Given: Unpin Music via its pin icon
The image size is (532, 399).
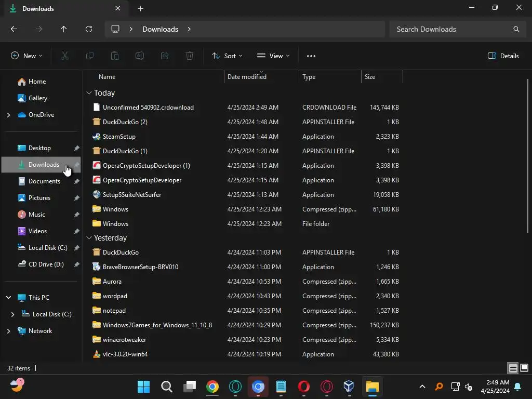Looking at the screenshot, I should pyautogui.click(x=77, y=215).
